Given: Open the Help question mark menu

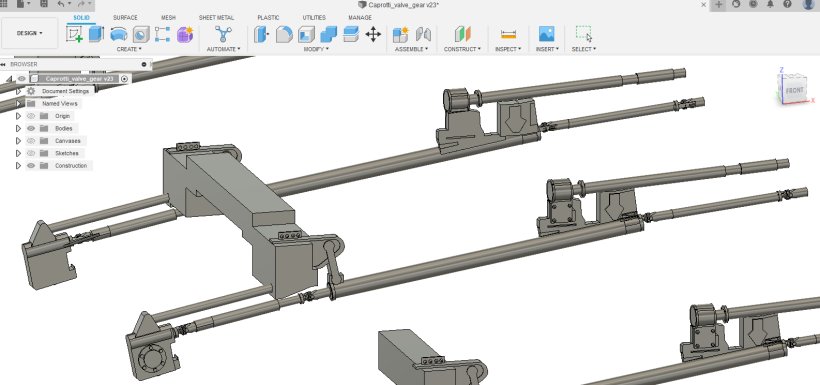Looking at the screenshot, I should click(x=787, y=4).
